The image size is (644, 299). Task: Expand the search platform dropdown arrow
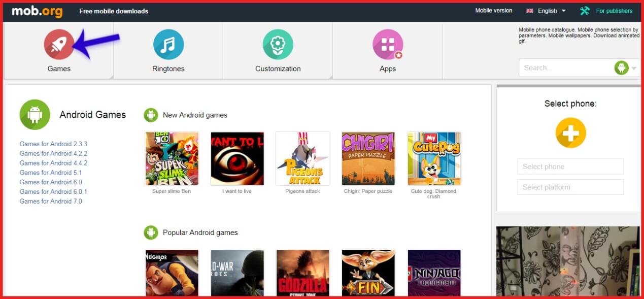(634, 68)
